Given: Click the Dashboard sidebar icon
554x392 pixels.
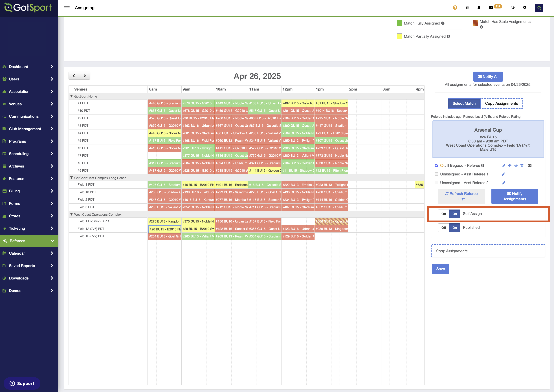Looking at the screenshot, I should (4, 67).
